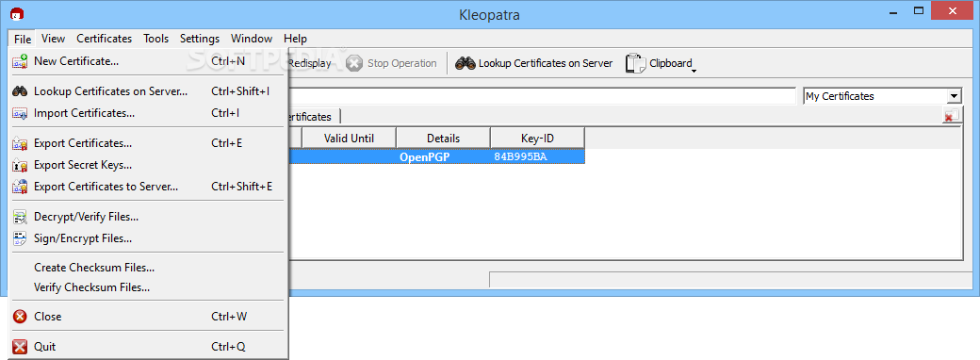Open the Window menu

click(x=252, y=39)
